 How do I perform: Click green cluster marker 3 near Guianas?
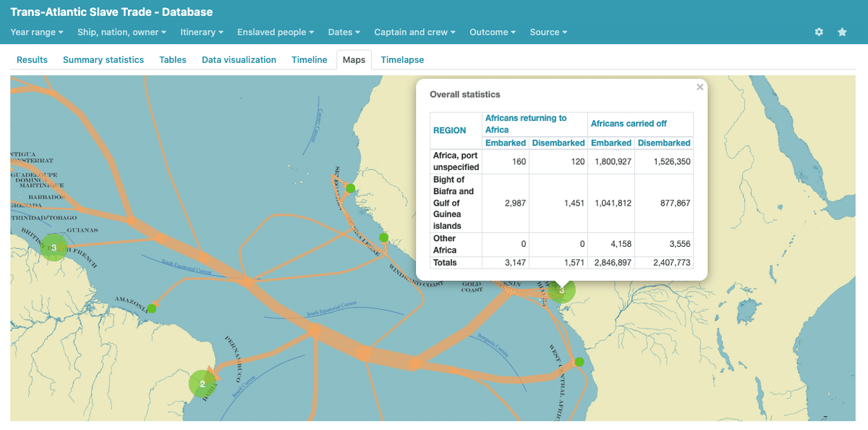[x=54, y=248]
